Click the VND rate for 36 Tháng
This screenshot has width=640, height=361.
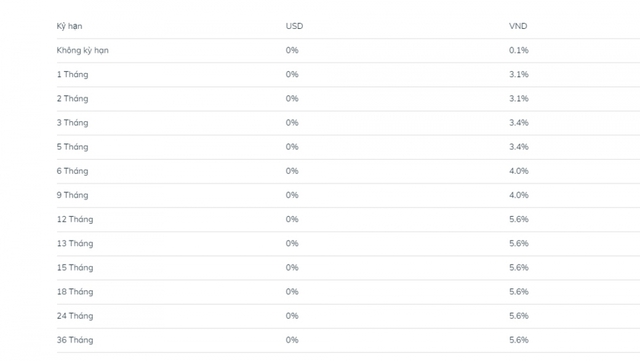pyautogui.click(x=518, y=339)
